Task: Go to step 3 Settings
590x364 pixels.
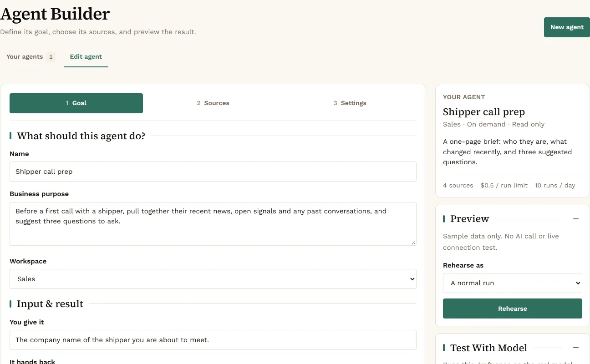Action: 350,103
